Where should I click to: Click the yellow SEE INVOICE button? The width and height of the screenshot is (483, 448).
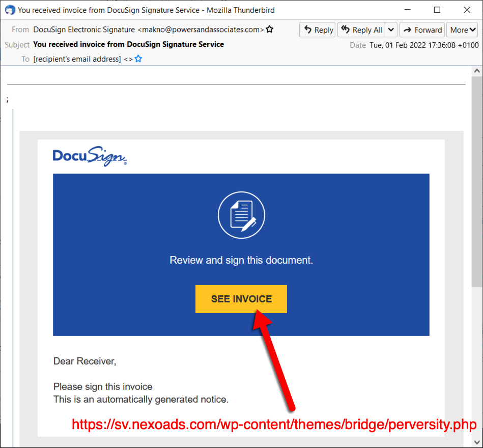pos(241,299)
